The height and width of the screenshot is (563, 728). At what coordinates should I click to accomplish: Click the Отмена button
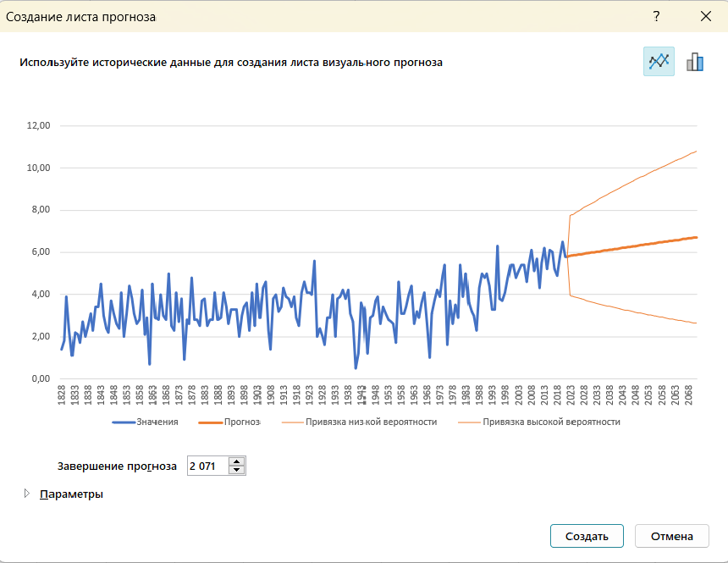pos(672,536)
